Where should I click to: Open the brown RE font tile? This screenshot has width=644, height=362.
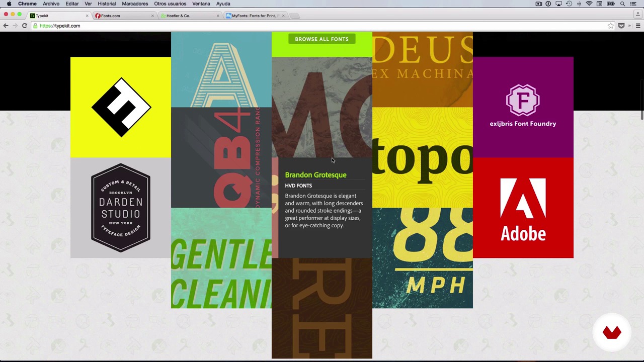[322, 308]
